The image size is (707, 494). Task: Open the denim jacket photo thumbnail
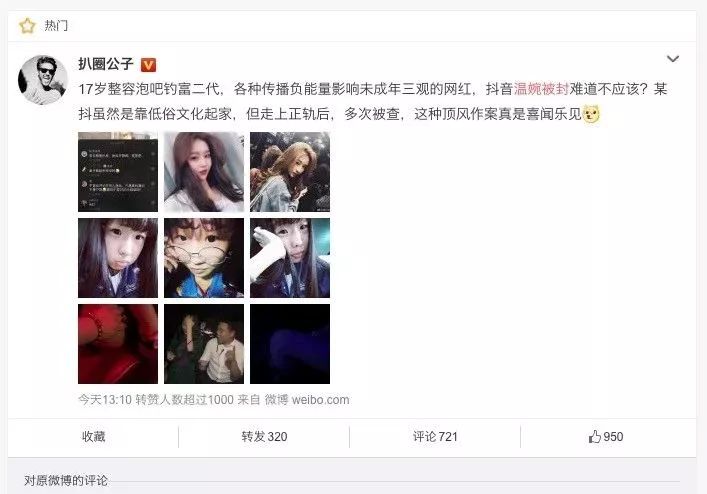point(290,172)
